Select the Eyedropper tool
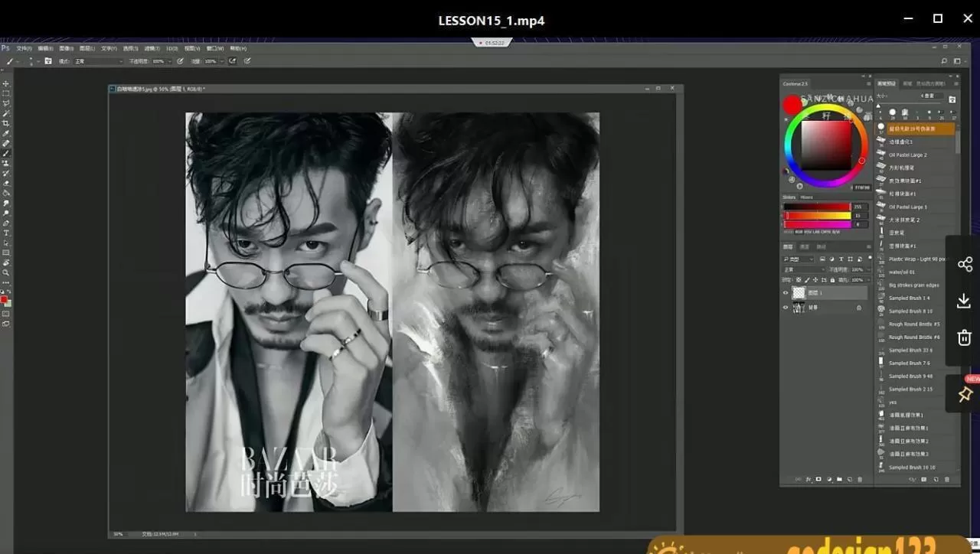The image size is (980, 554). 6,133
